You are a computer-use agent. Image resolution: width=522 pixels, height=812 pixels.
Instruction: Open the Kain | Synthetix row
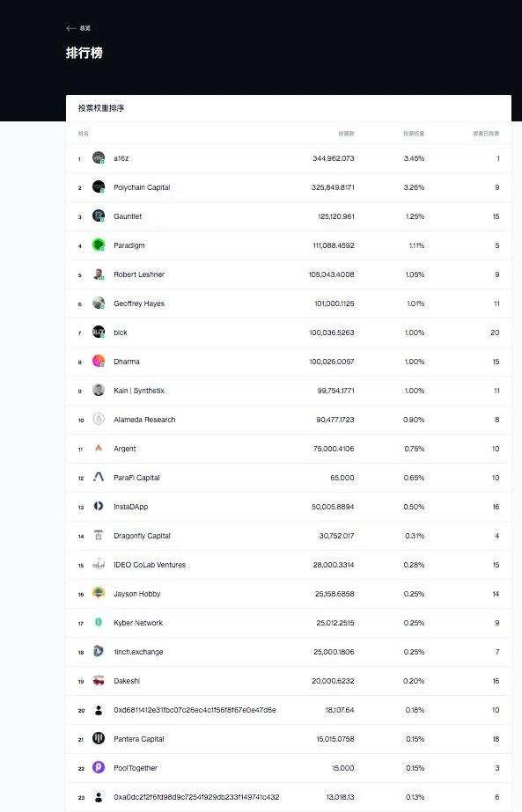pos(288,391)
